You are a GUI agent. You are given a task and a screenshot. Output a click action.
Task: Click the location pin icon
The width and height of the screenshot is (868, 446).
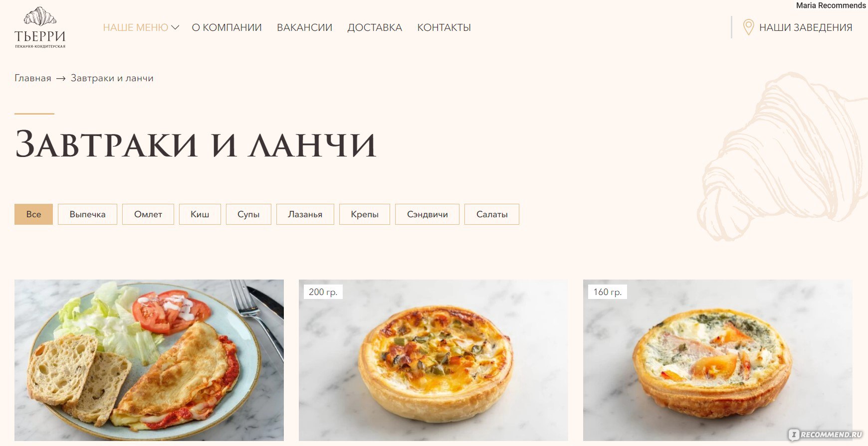(x=748, y=27)
